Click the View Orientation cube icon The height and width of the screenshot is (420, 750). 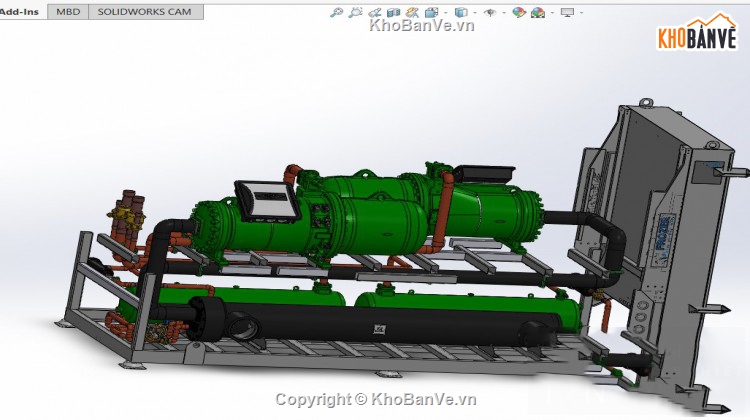click(431, 12)
